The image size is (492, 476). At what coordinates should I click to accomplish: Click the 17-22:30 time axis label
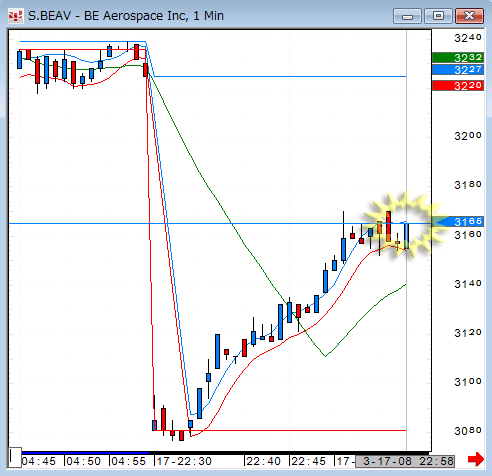pos(184,461)
